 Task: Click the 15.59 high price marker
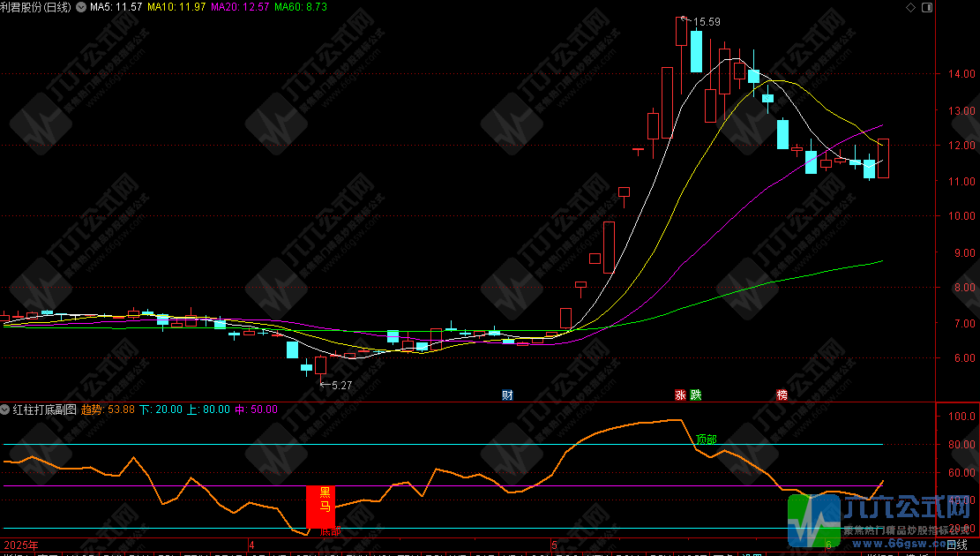click(x=707, y=22)
